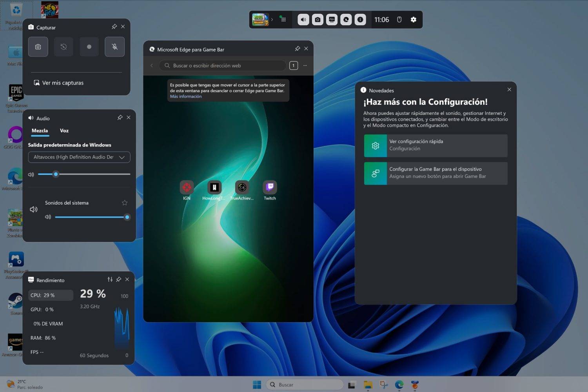588x392 pixels.
Task: Pin the Audio widget
Action: [120, 118]
